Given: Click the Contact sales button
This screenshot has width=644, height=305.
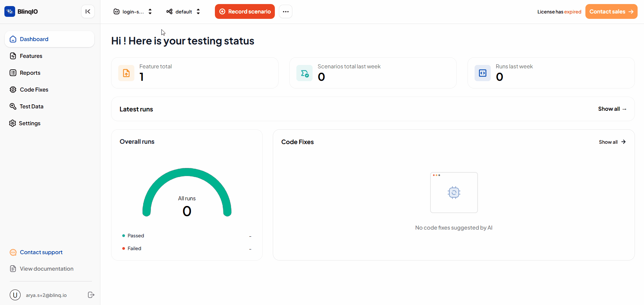Looking at the screenshot, I should click(611, 11).
